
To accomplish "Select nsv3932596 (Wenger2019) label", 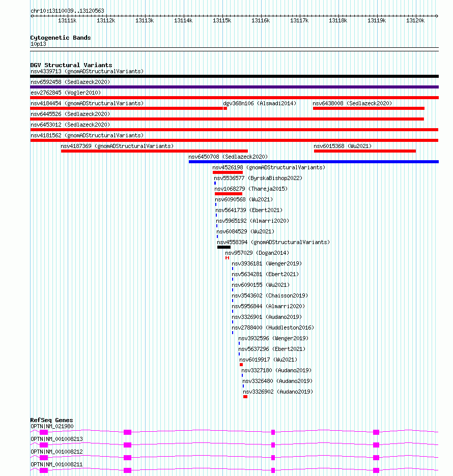I will point(273,338).
